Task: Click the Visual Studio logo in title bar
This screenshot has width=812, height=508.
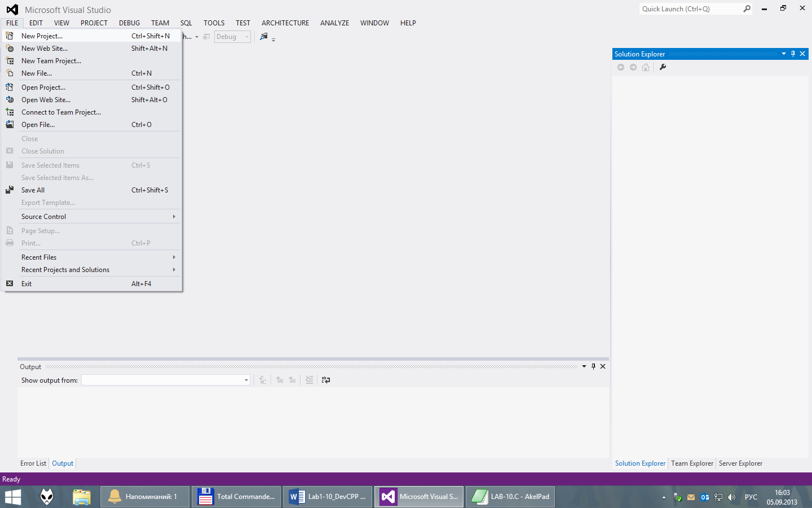Action: tap(12, 10)
